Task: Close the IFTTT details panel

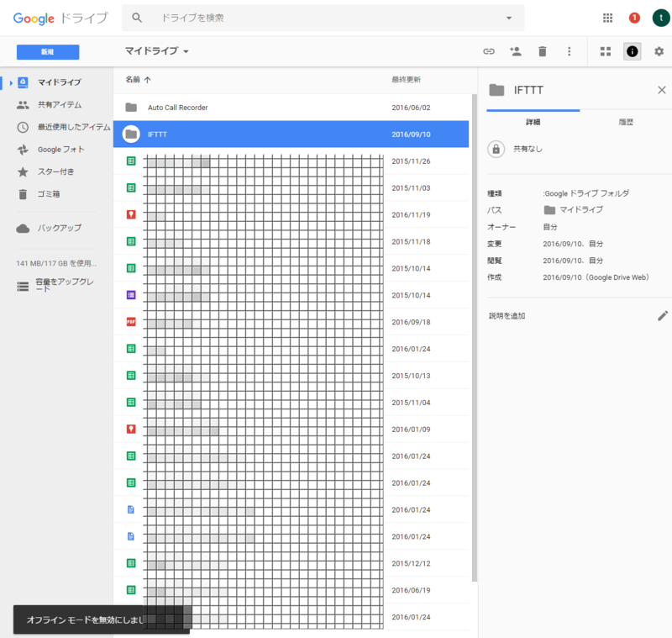Action: tap(661, 90)
